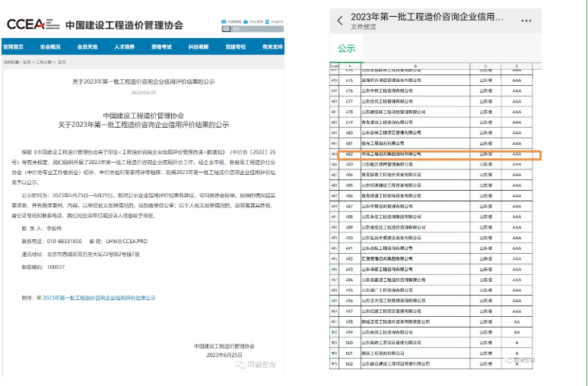
Task: Open the 会员天地 navigation item
Action: point(87,47)
